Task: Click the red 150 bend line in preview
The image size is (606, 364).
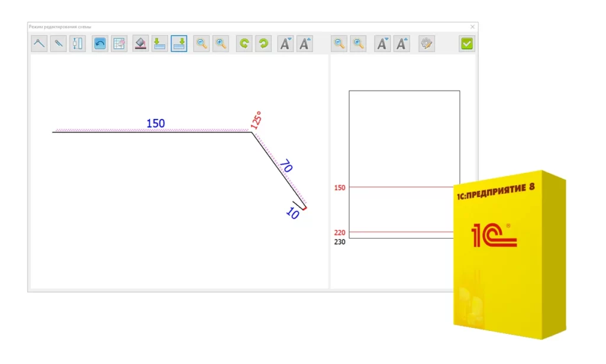Action: coord(401,187)
